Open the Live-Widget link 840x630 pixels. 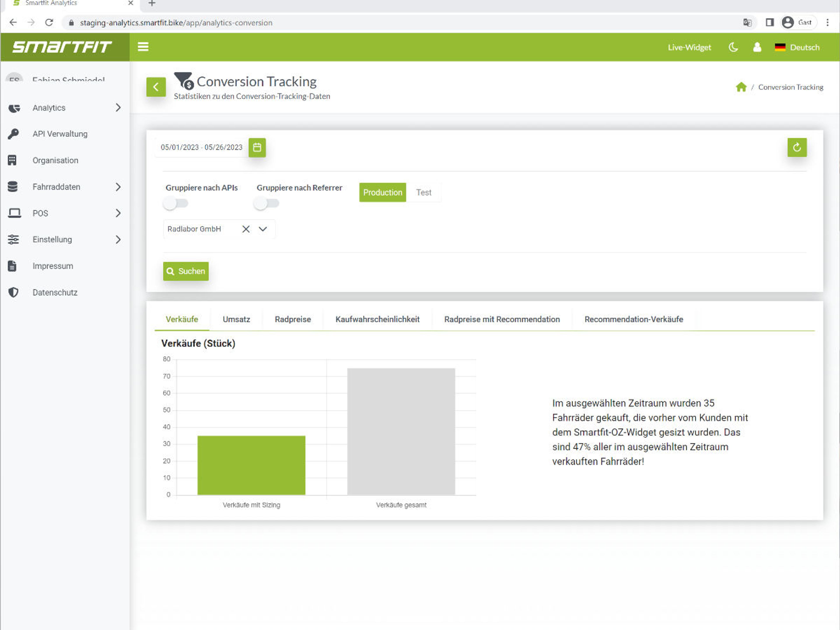coord(689,47)
